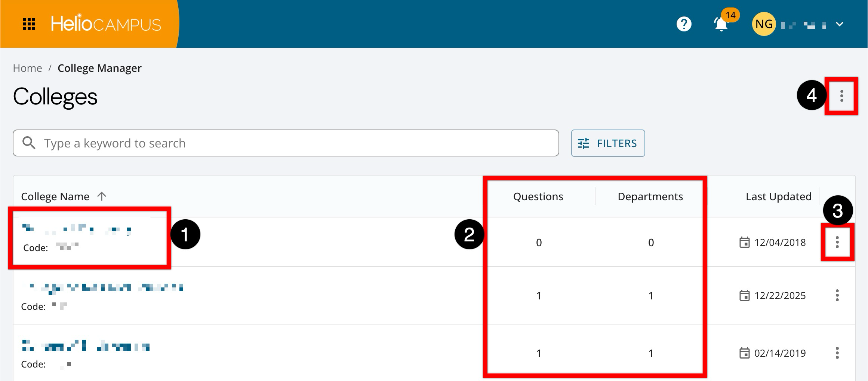Expand the user account dropdown arrow
The width and height of the screenshot is (868, 381).
point(840,24)
